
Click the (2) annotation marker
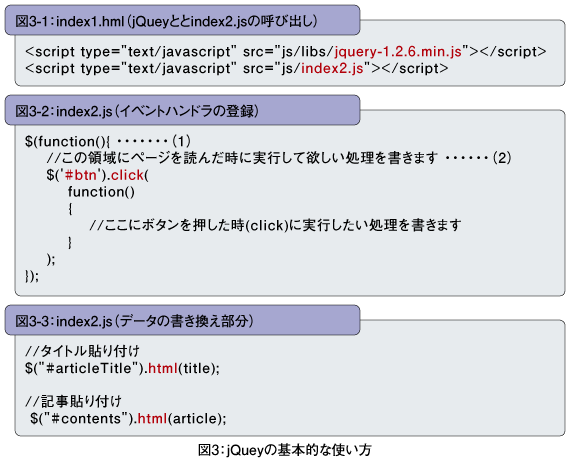[502, 158]
